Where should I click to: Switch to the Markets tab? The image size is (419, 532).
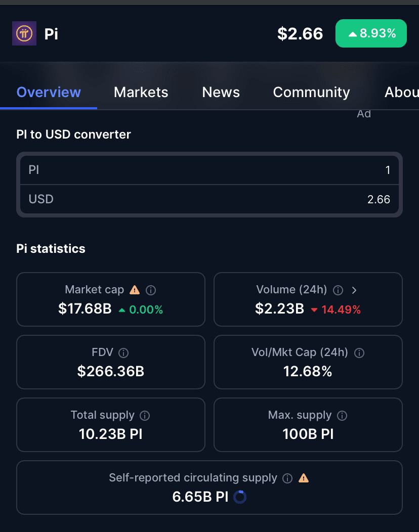pyautogui.click(x=141, y=92)
